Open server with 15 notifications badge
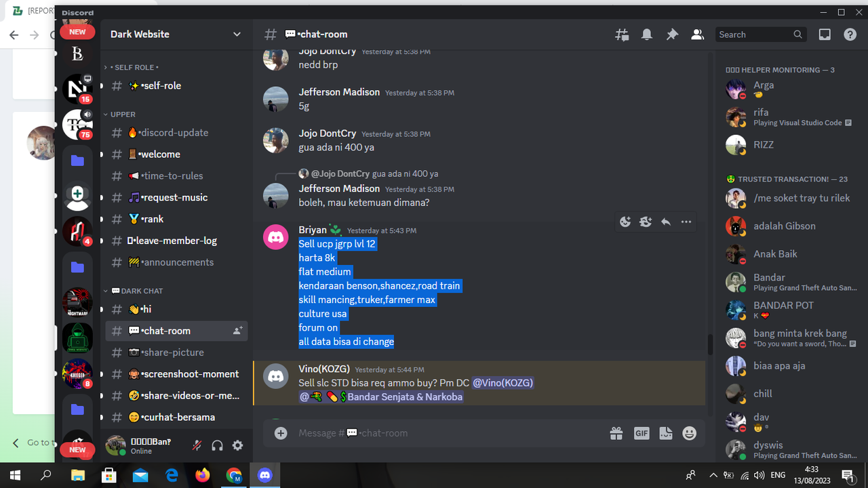Image resolution: width=868 pixels, height=488 pixels. click(77, 89)
